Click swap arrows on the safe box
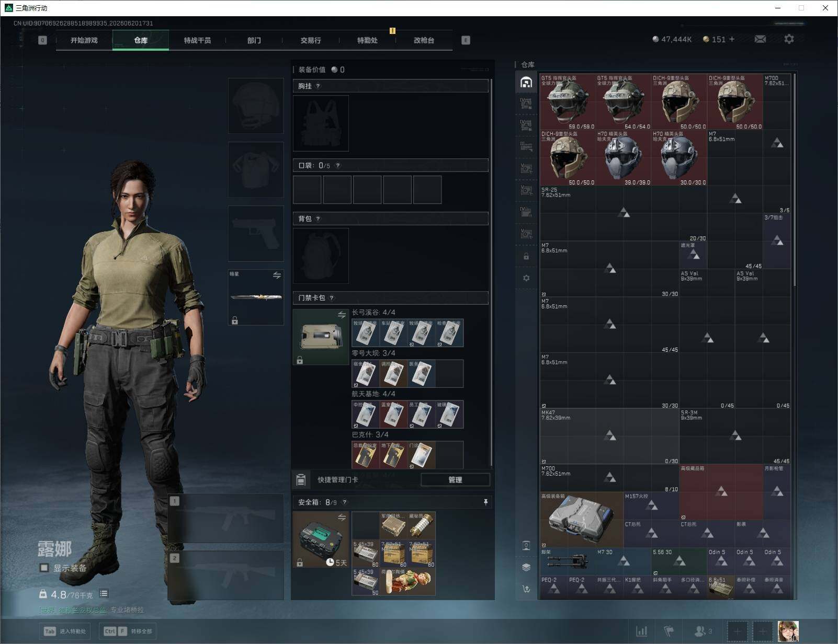Viewport: 838px width, 644px height. pos(342,517)
